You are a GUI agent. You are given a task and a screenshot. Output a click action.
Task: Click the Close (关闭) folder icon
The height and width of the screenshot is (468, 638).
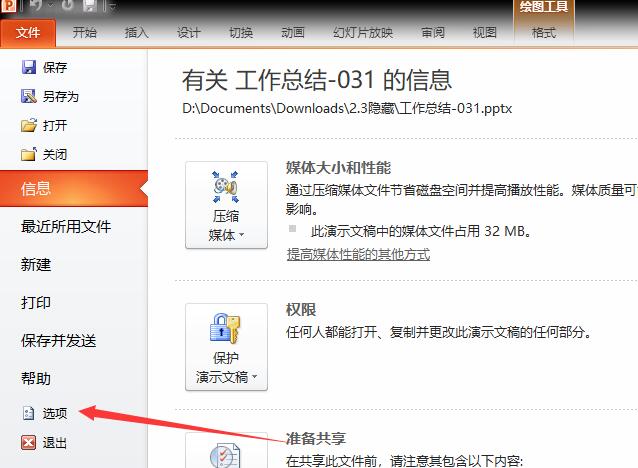point(28,154)
